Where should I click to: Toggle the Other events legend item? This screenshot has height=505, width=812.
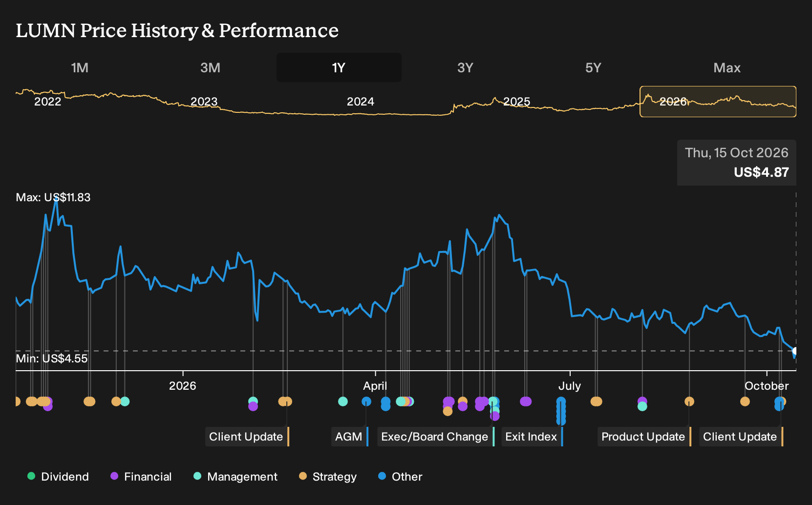tap(400, 477)
